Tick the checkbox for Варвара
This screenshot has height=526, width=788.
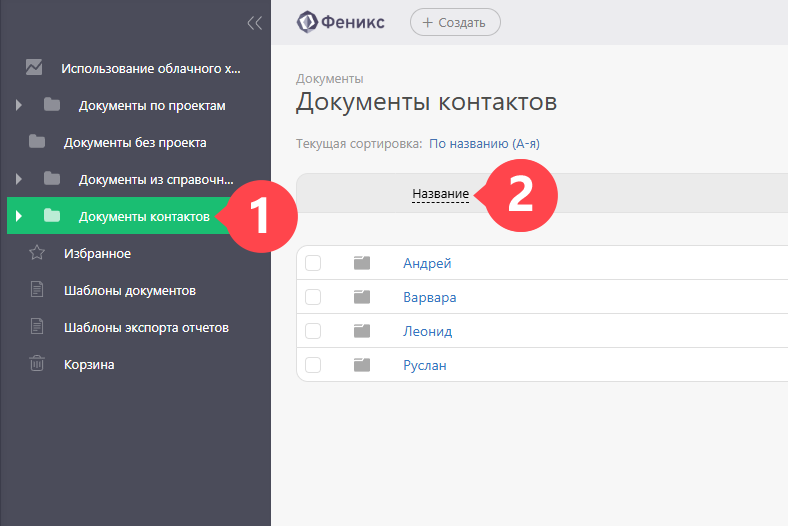(x=313, y=297)
